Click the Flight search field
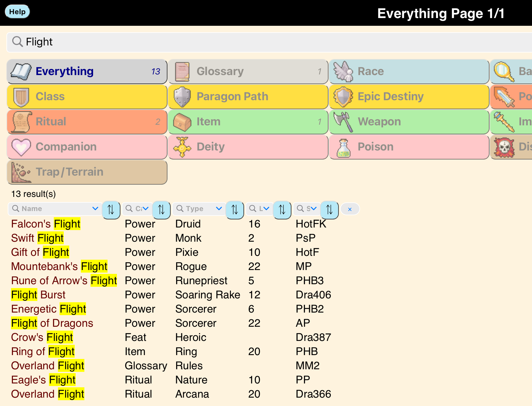 pyautogui.click(x=258, y=42)
